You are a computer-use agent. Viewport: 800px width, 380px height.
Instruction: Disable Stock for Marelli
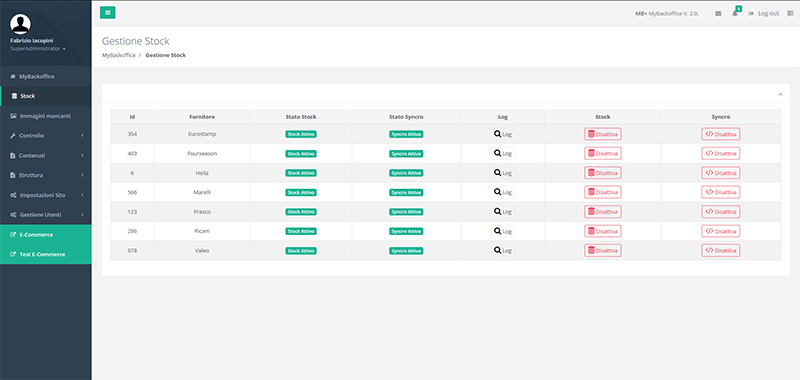coord(603,192)
